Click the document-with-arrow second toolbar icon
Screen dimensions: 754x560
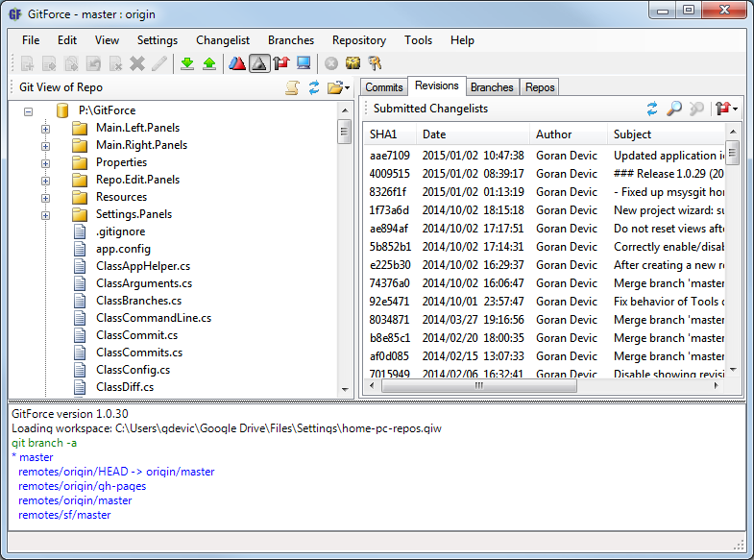49,63
